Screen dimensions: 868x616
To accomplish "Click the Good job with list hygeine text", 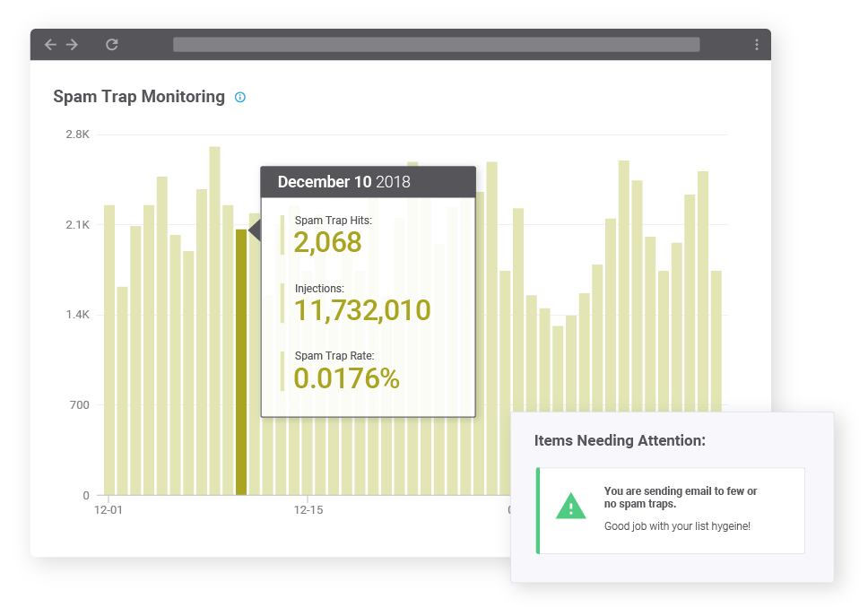I will (x=677, y=526).
